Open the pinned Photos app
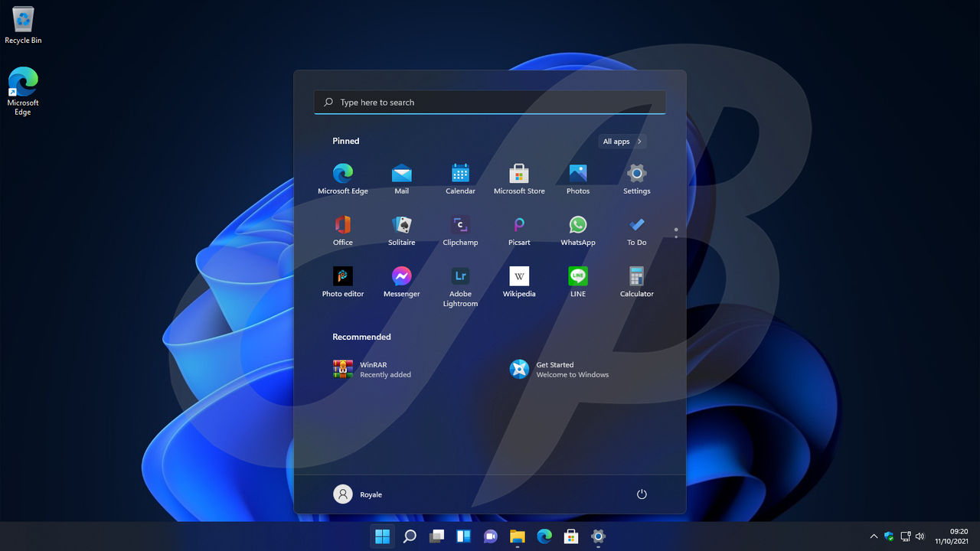This screenshot has width=980, height=551. (x=578, y=179)
